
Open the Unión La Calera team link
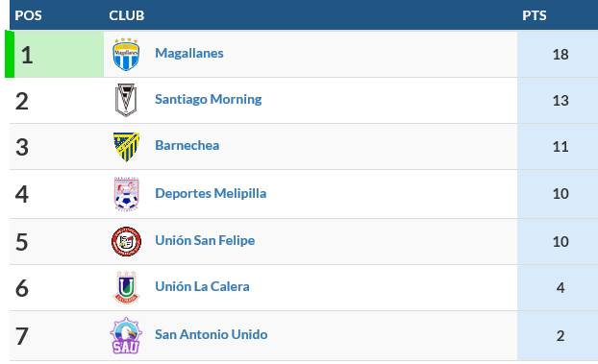(202, 286)
